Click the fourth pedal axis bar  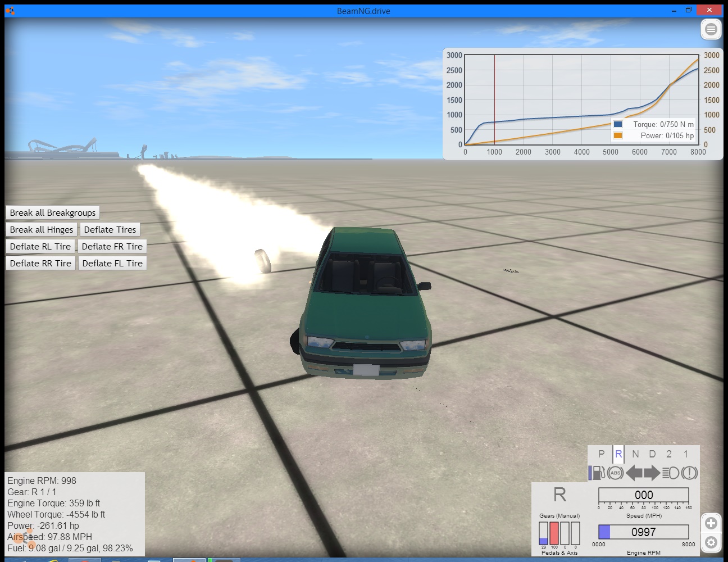pos(575,533)
